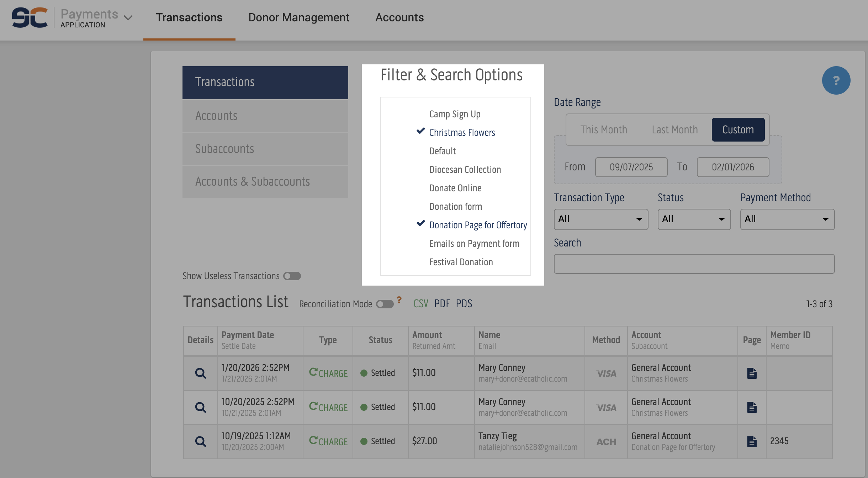Uncheck Christmas Flowers in page list
Viewport: 868px width, 478px height.
tap(462, 133)
